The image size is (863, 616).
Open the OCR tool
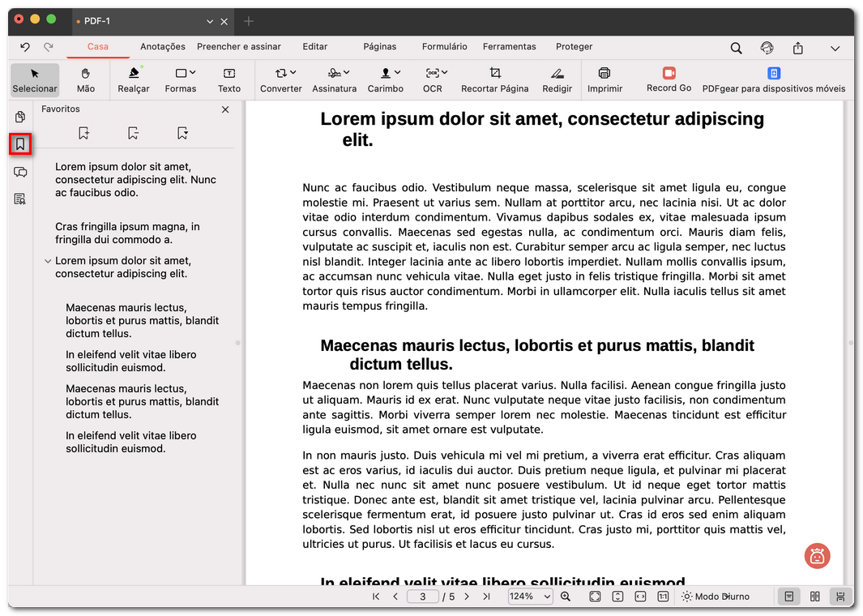[x=433, y=80]
